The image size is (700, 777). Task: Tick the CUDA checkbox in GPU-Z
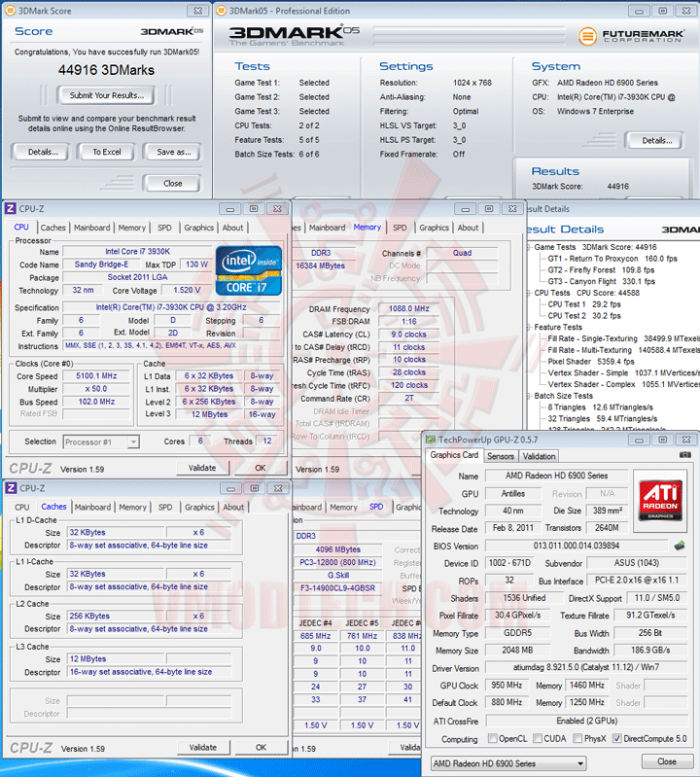538,738
